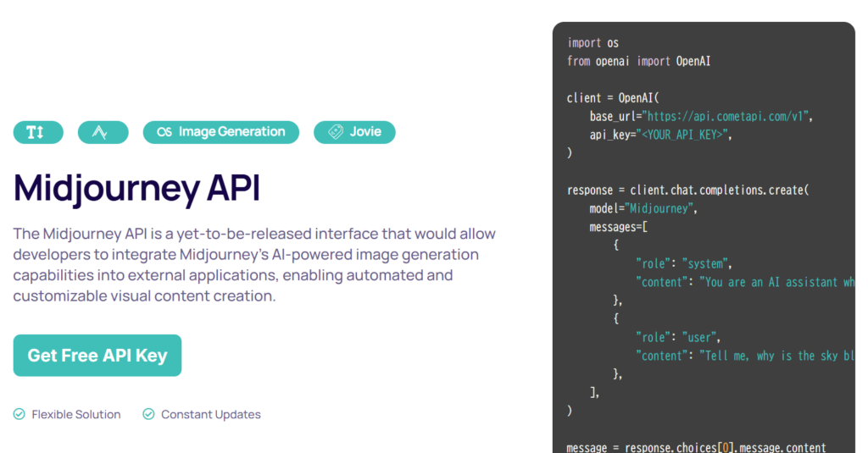Click the Midjourney API description paragraph
The height and width of the screenshot is (453, 868).
(254, 265)
